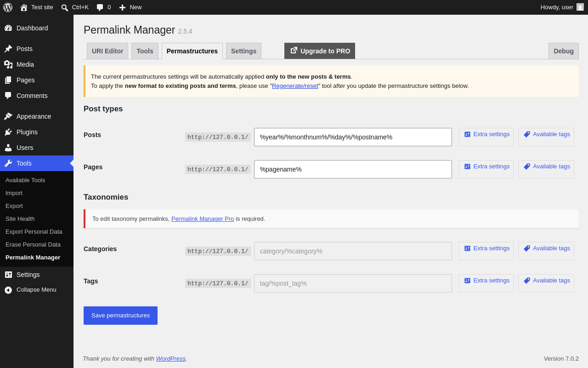
Task: Click the user avatar icon
Action: pyautogui.click(x=580, y=7)
